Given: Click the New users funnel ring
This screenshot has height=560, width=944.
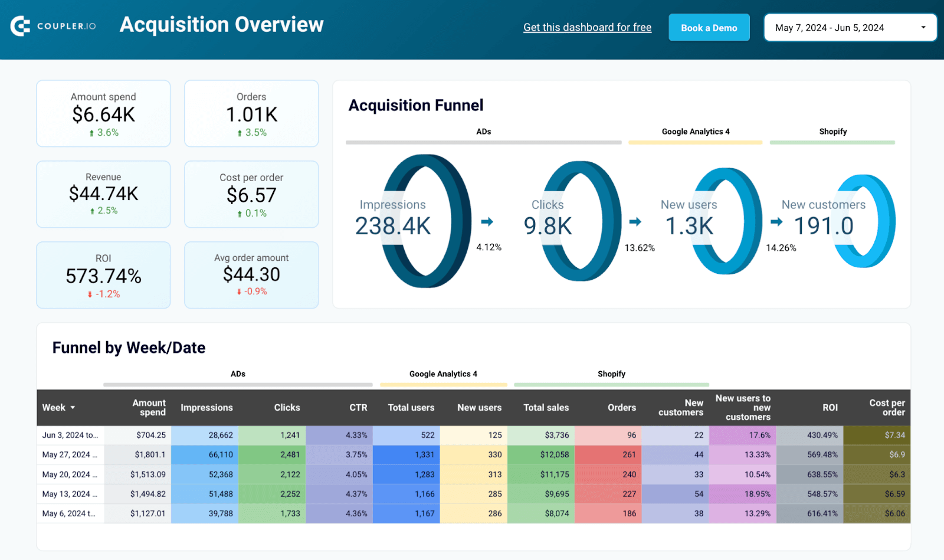Looking at the screenshot, I should (725, 221).
